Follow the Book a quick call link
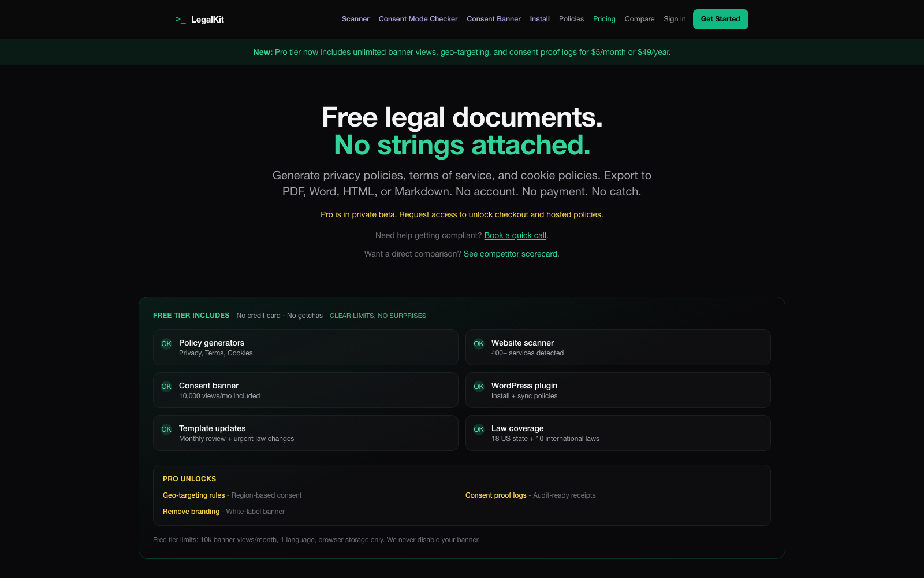The height and width of the screenshot is (578, 924). [515, 235]
